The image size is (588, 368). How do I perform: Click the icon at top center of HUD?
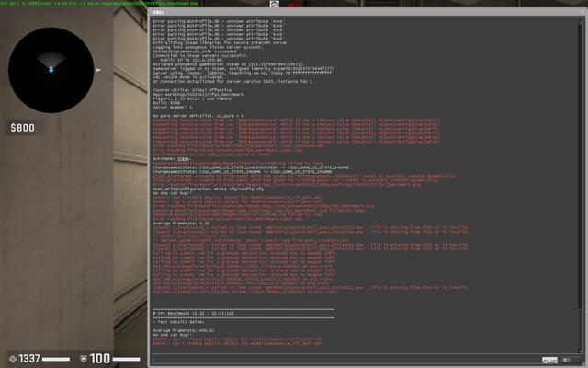click(275, 4)
